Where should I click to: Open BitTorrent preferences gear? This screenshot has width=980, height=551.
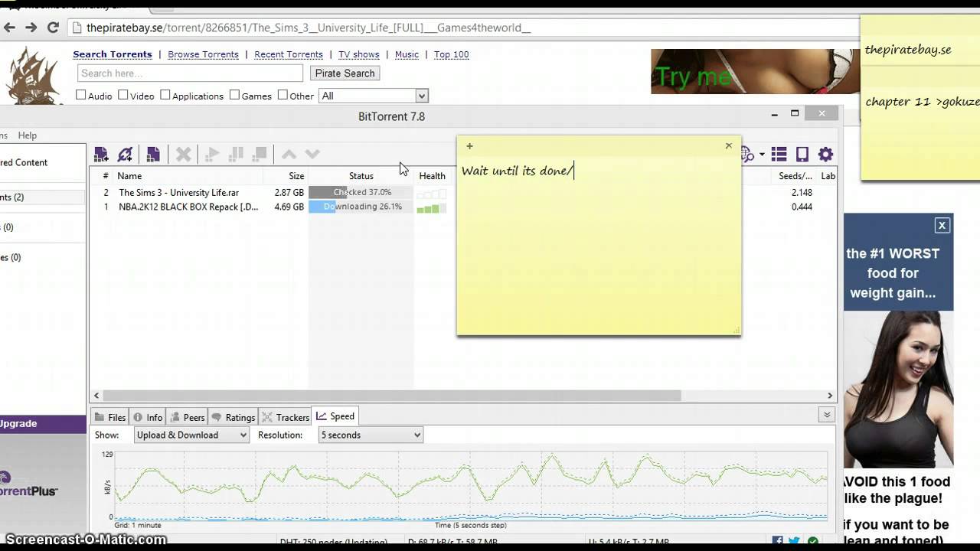click(x=825, y=155)
